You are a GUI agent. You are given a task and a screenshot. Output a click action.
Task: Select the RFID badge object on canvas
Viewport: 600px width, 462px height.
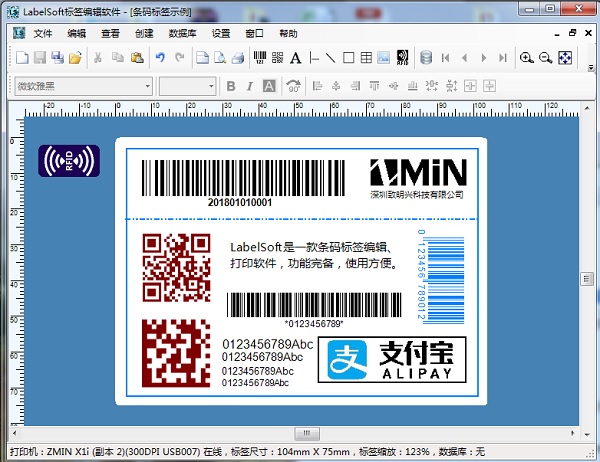point(69,161)
